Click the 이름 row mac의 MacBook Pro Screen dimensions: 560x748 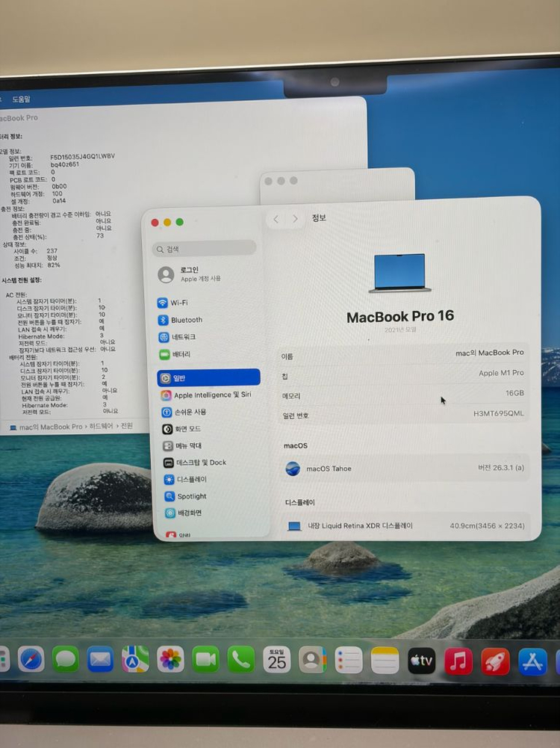point(402,354)
